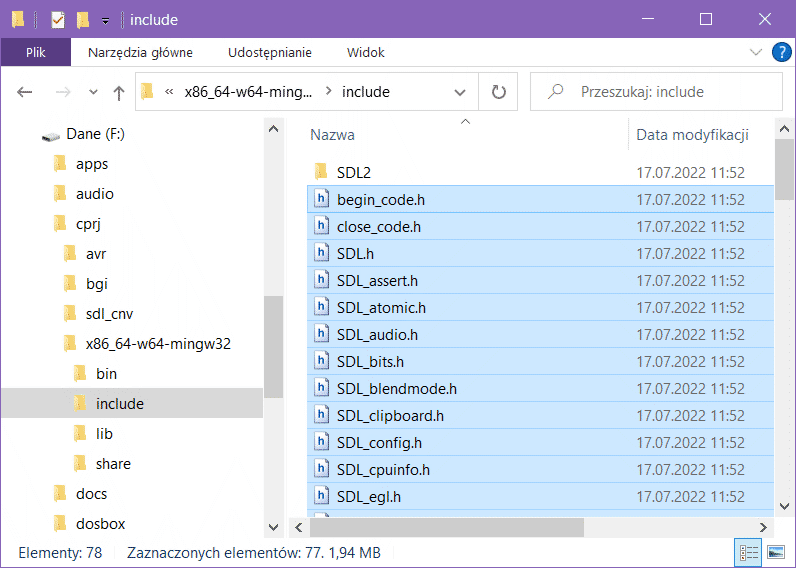Click the New folder icon in title bar

(x=83, y=19)
